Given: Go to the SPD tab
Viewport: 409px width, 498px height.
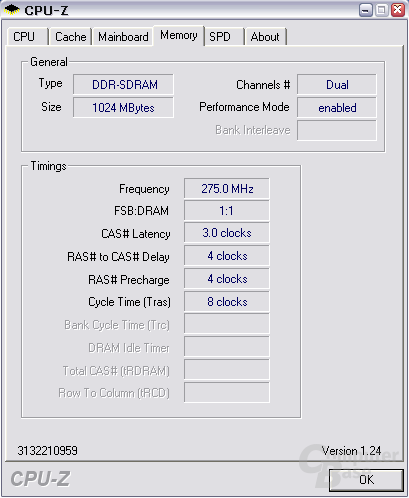Looking at the screenshot, I should 224,37.
